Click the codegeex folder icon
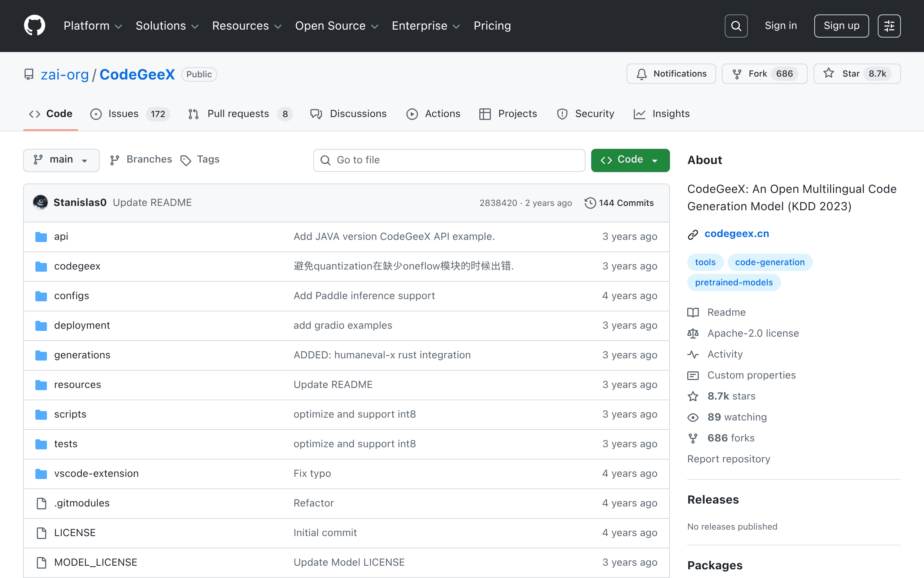Image resolution: width=924 pixels, height=578 pixels. pyautogui.click(x=41, y=267)
